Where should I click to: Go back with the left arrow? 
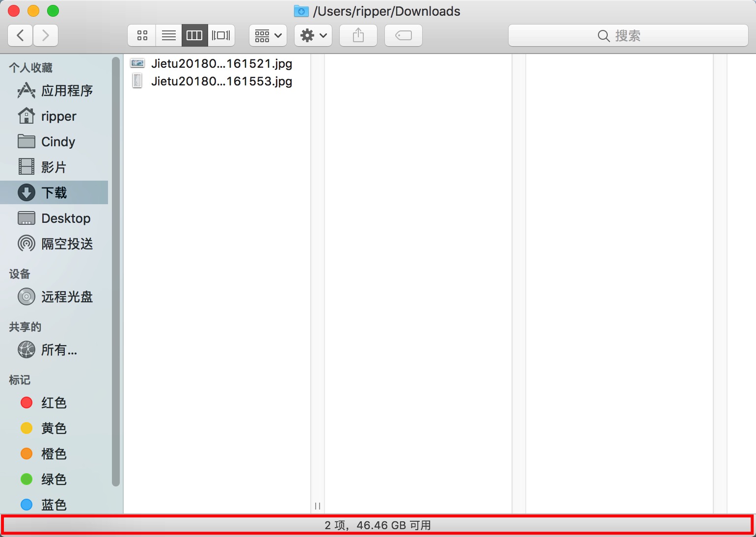click(21, 35)
